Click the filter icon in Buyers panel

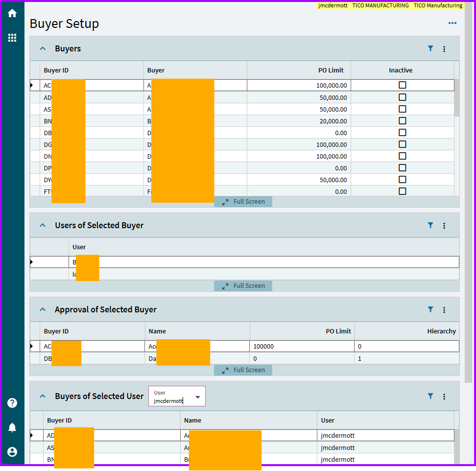pyautogui.click(x=430, y=48)
